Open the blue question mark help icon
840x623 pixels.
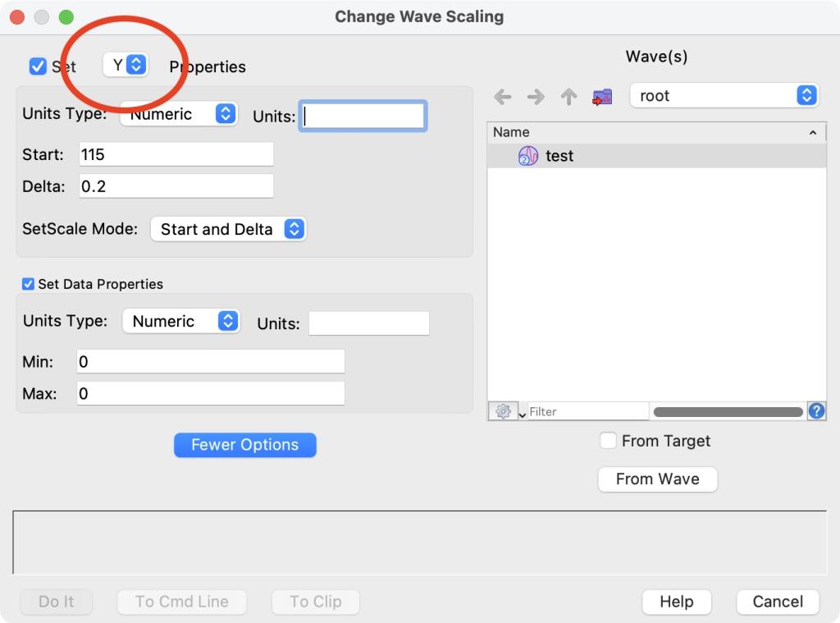(816, 411)
